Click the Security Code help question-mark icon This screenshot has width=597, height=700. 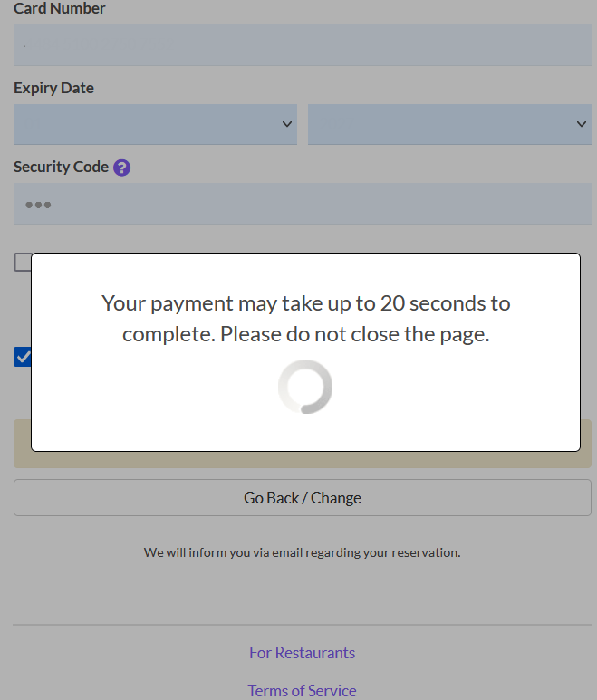(122, 168)
